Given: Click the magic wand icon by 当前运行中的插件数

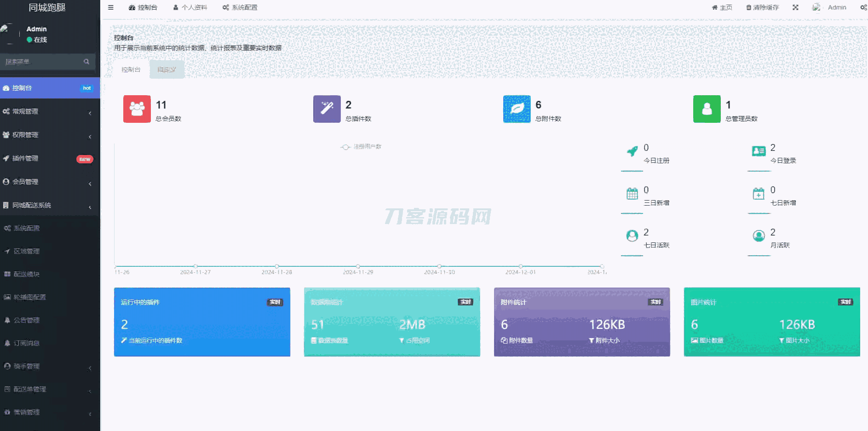Looking at the screenshot, I should (x=124, y=340).
